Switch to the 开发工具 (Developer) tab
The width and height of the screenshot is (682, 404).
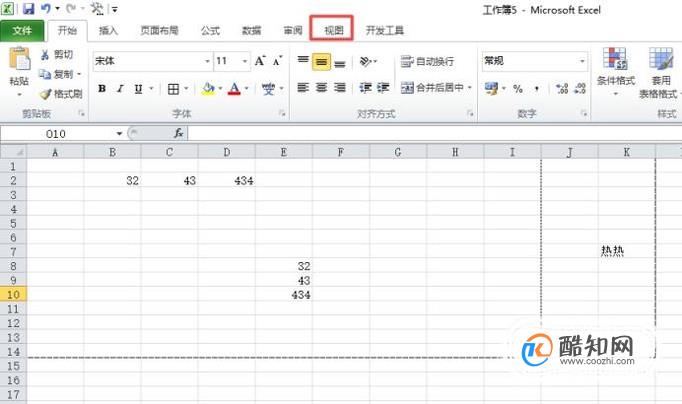pyautogui.click(x=384, y=30)
